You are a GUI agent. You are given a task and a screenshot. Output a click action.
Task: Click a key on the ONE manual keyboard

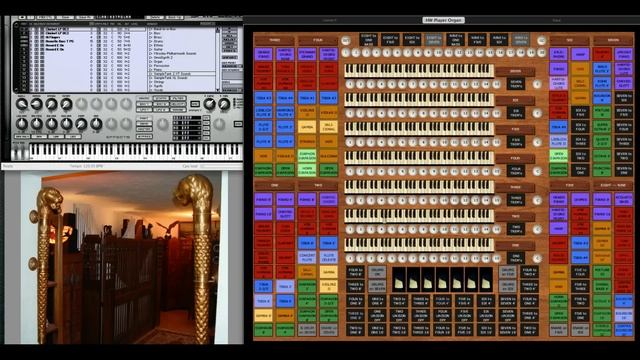(x=419, y=244)
